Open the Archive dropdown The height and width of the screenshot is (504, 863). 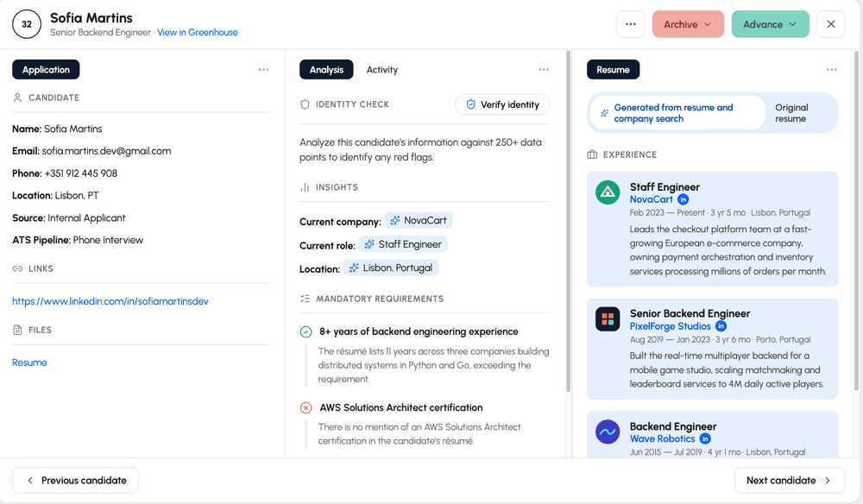click(x=688, y=24)
